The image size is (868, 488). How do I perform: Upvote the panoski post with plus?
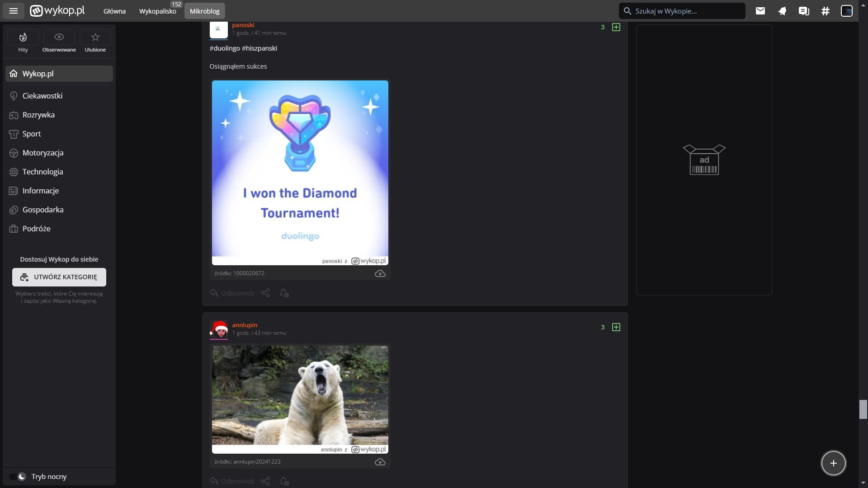click(616, 27)
